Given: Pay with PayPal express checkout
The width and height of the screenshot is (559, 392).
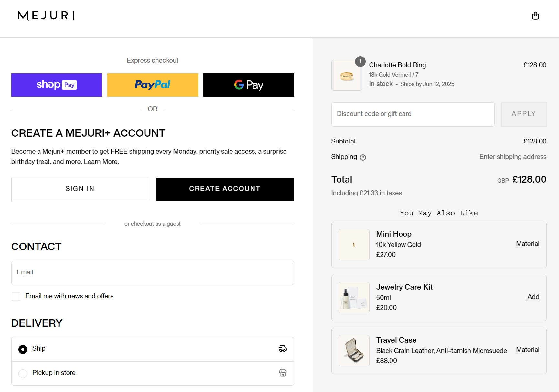Looking at the screenshot, I should point(153,85).
